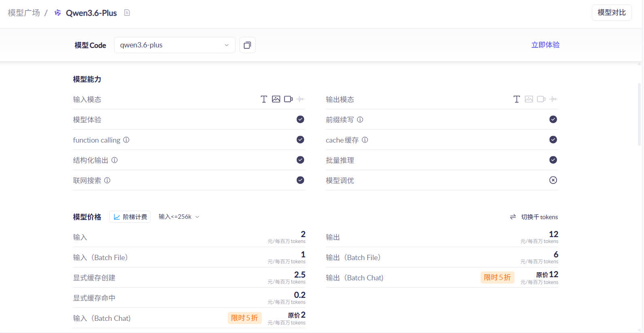
Task: Click the 模型调优 label
Action: [x=340, y=180]
